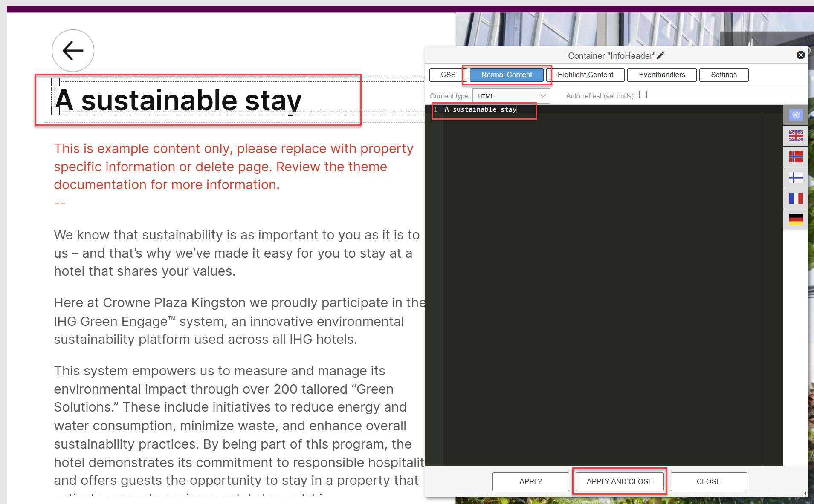This screenshot has height=504, width=814.
Task: Switch to the Norwegian flag language
Action: [796, 157]
